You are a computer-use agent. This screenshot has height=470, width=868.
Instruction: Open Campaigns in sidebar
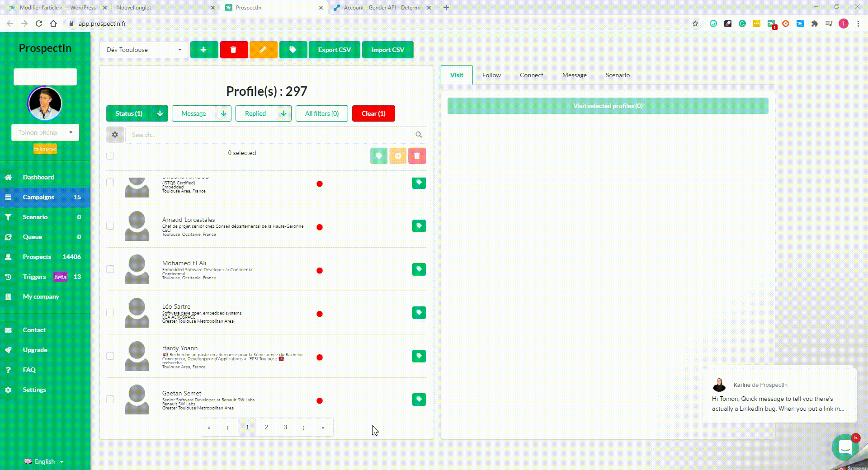[45, 197]
